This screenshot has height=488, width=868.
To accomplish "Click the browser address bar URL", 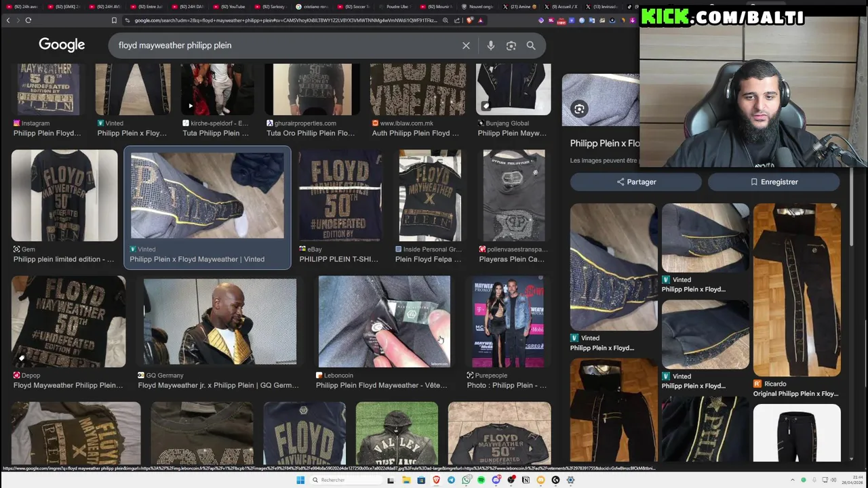I will point(285,20).
